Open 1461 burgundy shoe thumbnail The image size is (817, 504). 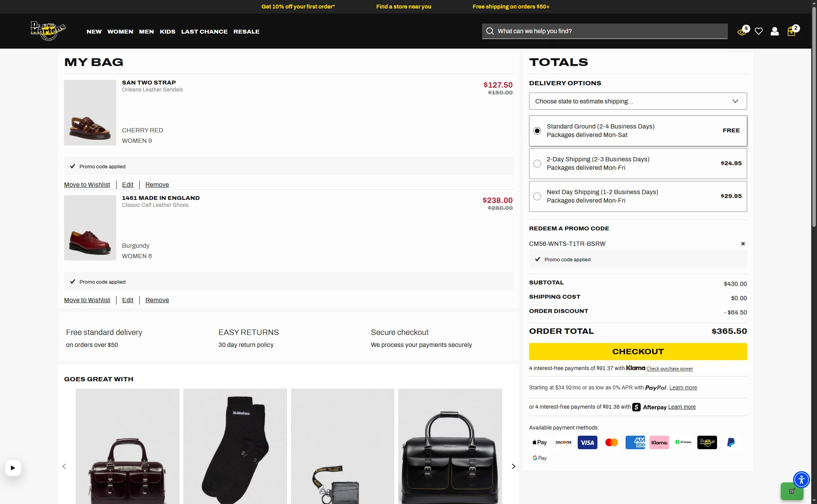(x=90, y=228)
